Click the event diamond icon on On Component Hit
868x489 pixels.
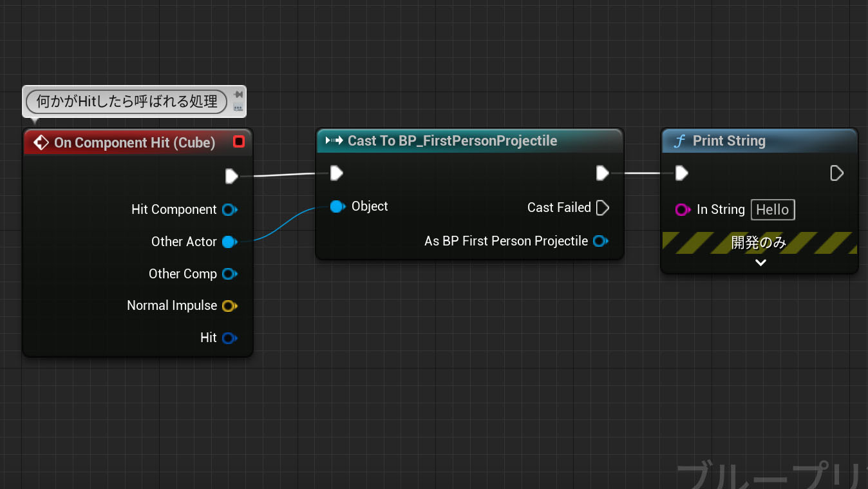pos(41,142)
